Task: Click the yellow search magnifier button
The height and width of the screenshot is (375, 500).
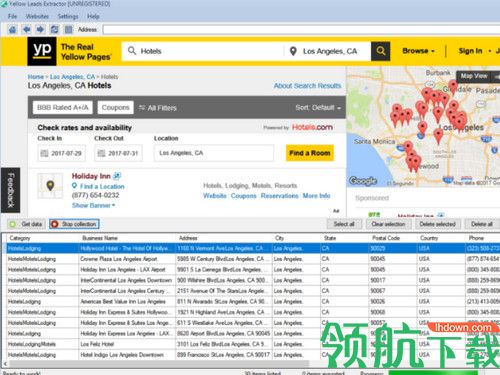Action: [380, 51]
